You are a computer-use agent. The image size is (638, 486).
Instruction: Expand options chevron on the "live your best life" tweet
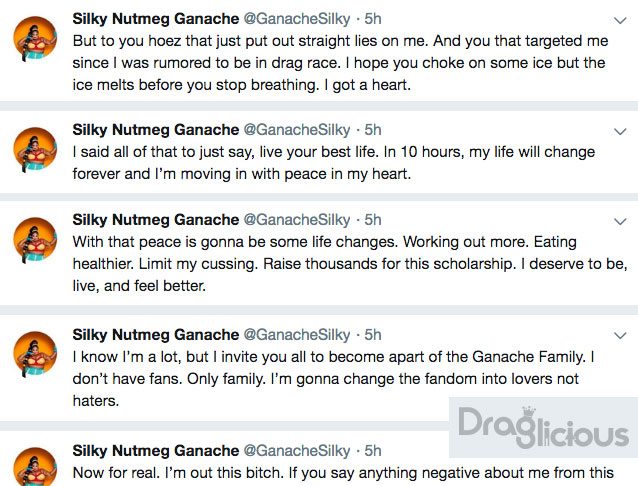[620, 131]
